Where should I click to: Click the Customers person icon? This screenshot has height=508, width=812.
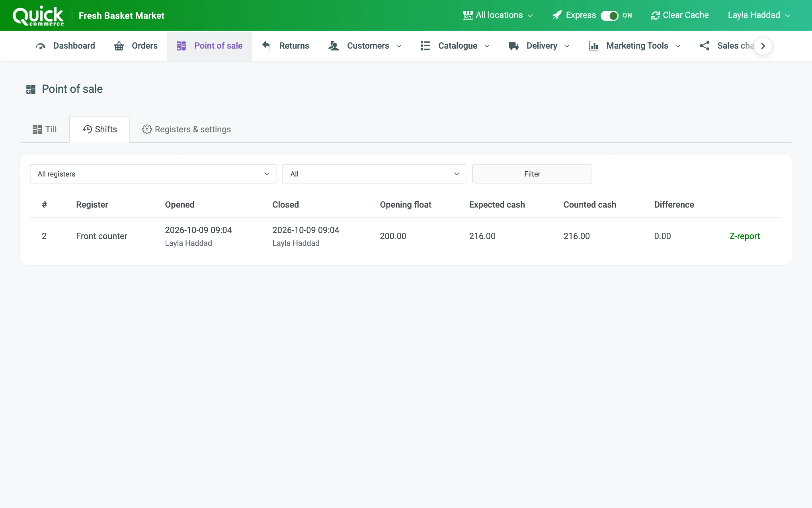334,46
